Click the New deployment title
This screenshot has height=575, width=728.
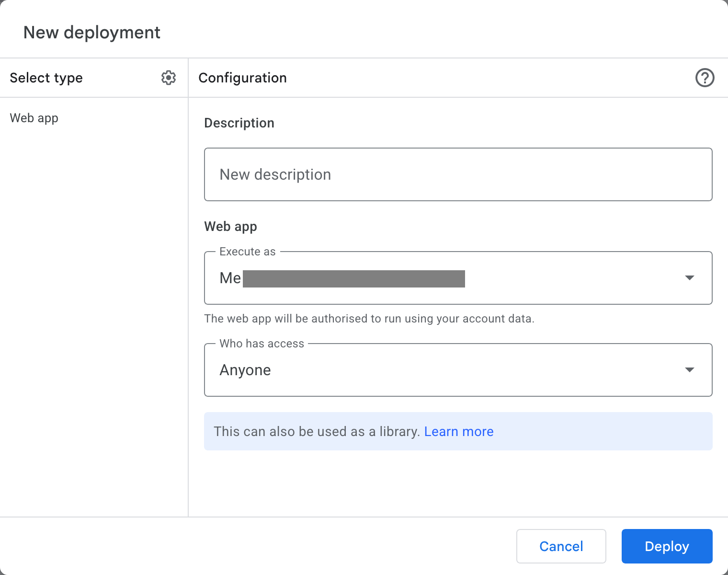(x=92, y=33)
